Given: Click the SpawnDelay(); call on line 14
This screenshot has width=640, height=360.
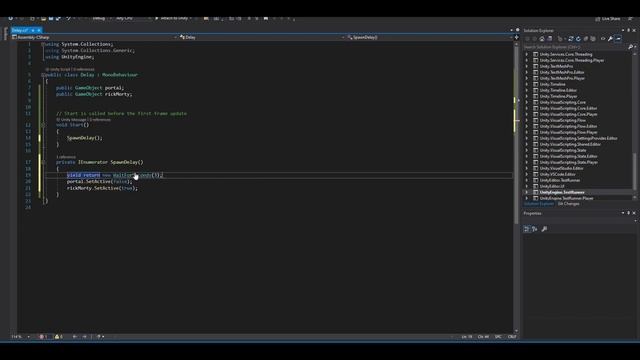Looking at the screenshot, I should tap(84, 138).
